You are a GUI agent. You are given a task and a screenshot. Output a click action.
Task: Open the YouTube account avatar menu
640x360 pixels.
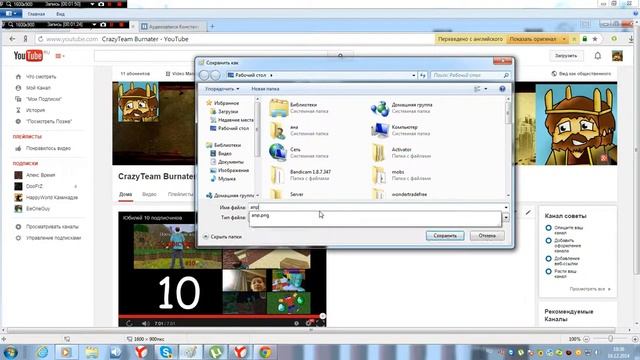click(617, 56)
